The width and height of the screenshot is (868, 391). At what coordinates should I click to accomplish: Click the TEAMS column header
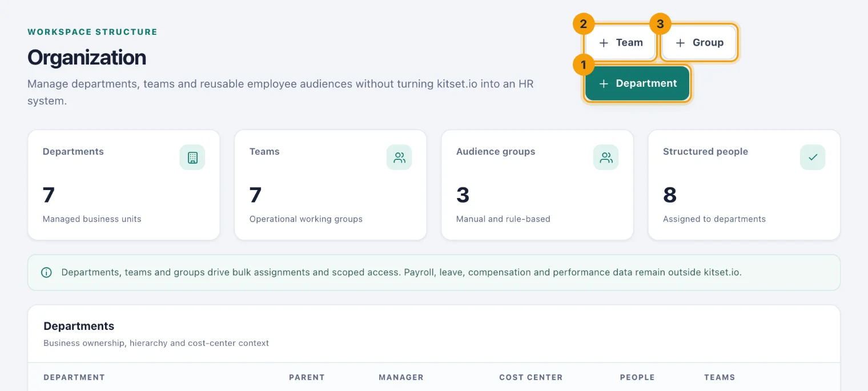point(720,377)
